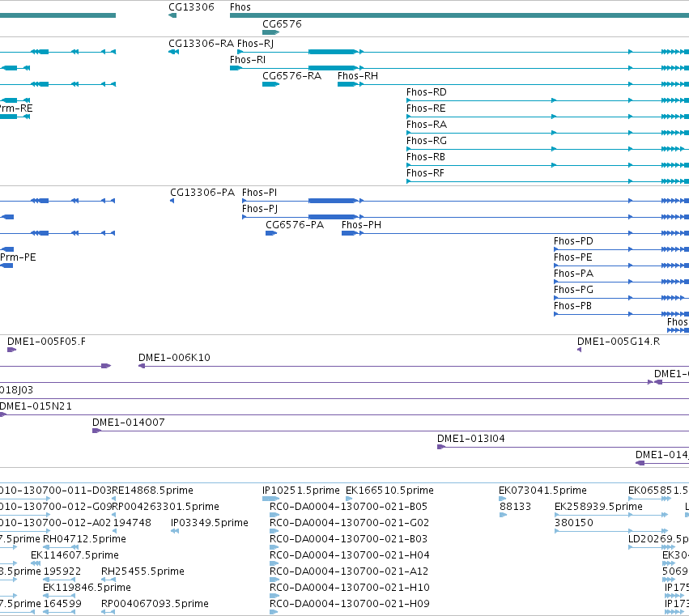Click the IP03349.5prime EST label
689x616 pixels.
(210, 523)
